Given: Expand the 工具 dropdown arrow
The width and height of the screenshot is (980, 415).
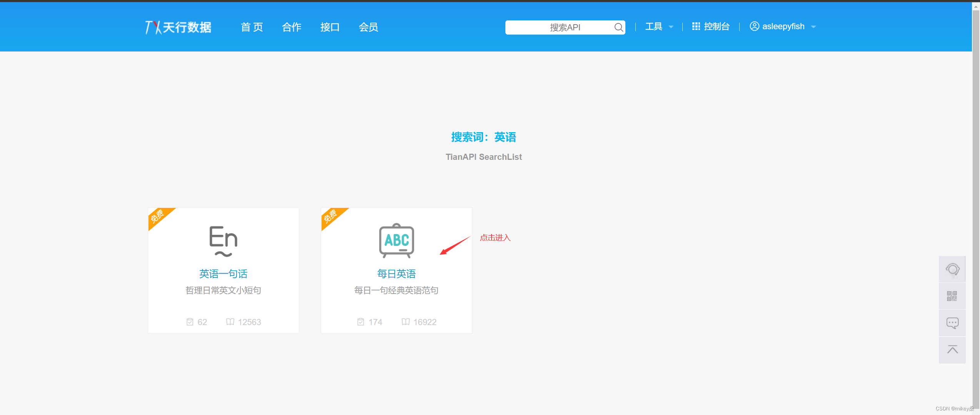Looking at the screenshot, I should [671, 27].
